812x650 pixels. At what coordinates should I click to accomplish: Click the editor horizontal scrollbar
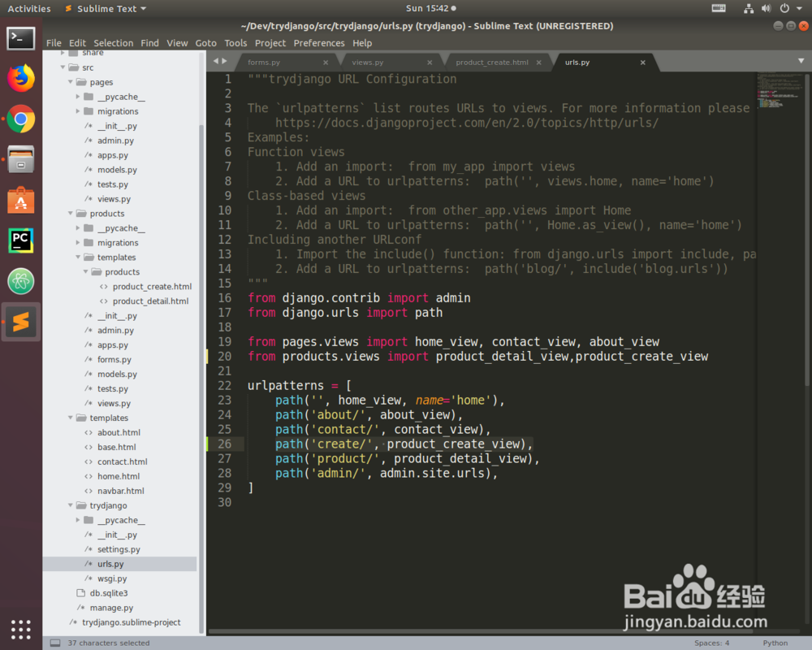pos(480,631)
